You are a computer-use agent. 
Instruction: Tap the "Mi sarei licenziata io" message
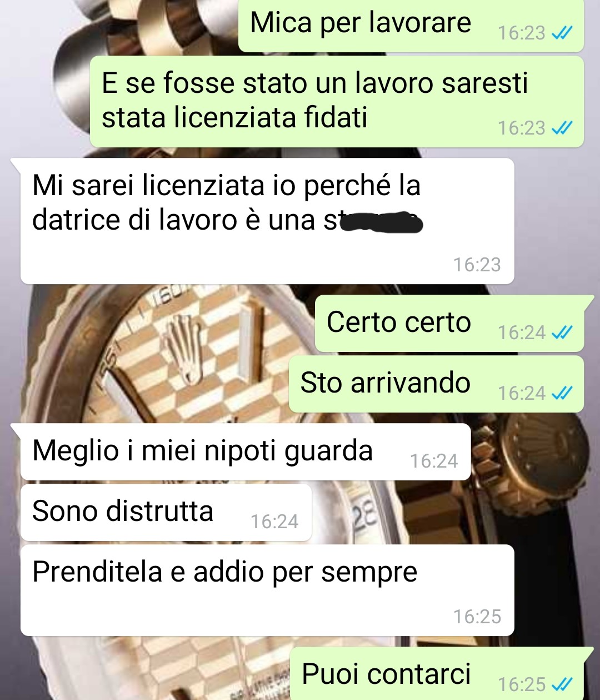pyautogui.click(x=267, y=221)
